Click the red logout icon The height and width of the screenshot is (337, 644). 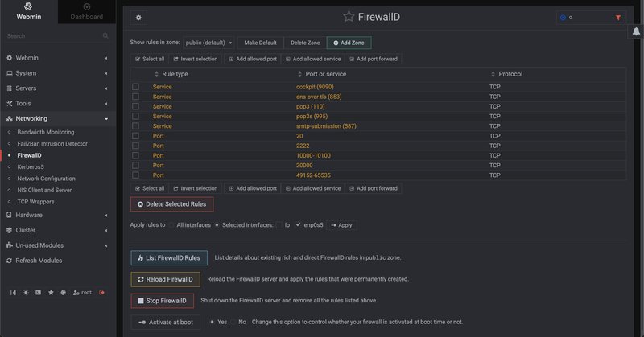[x=102, y=293]
